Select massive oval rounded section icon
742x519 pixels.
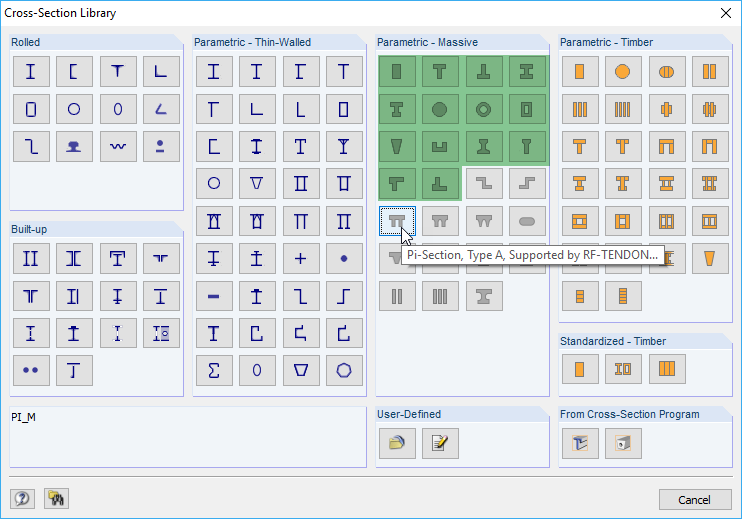tap(527, 221)
